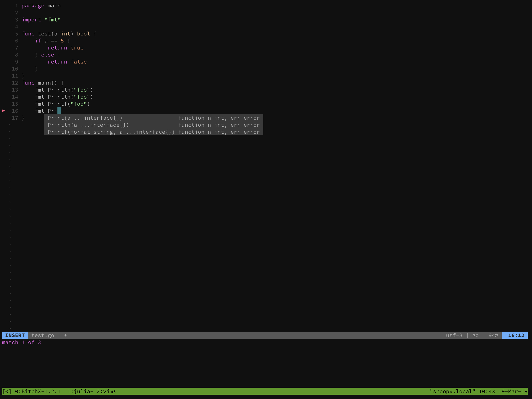
Task: Click line number 16 in the gutter
Action: coord(15,111)
